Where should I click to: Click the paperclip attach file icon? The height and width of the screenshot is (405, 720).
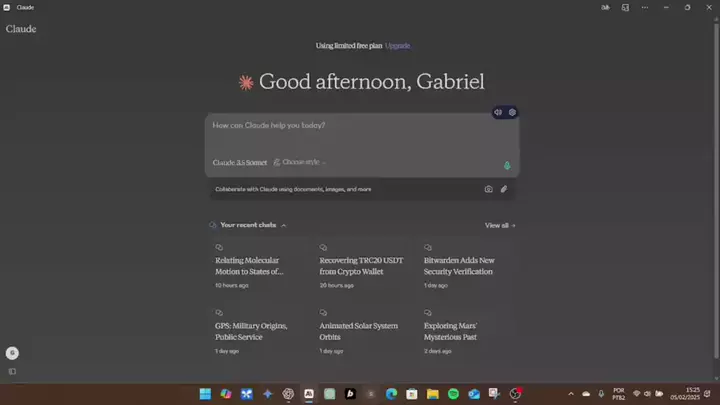point(504,189)
